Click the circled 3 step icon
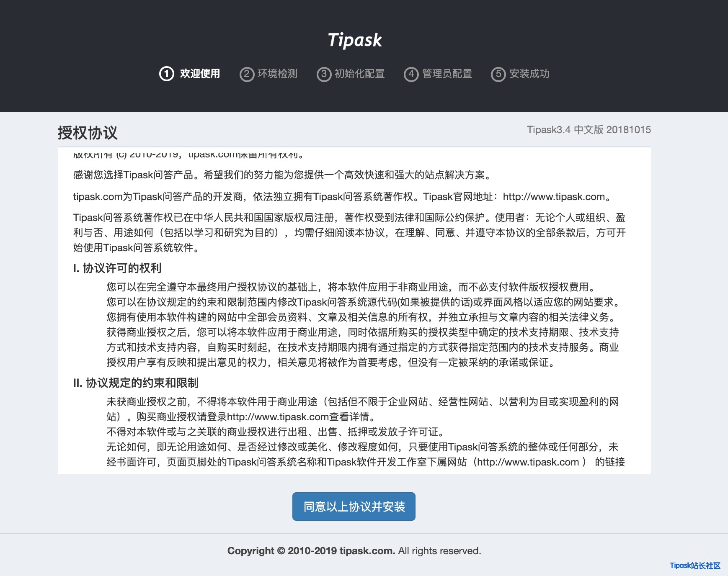This screenshot has width=728, height=576. (x=324, y=74)
